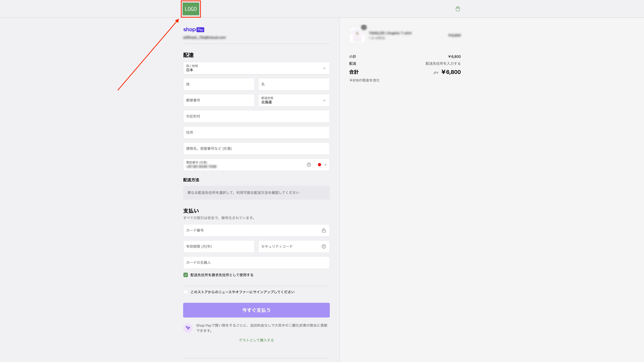This screenshot has height=362, width=644.
Task: Click the blurred product thumbnail image
Action: pyautogui.click(x=357, y=35)
